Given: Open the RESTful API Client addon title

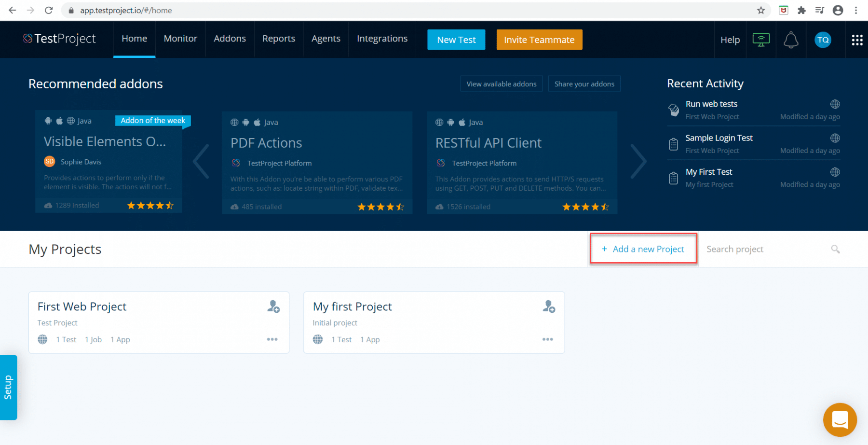Looking at the screenshot, I should [x=488, y=143].
